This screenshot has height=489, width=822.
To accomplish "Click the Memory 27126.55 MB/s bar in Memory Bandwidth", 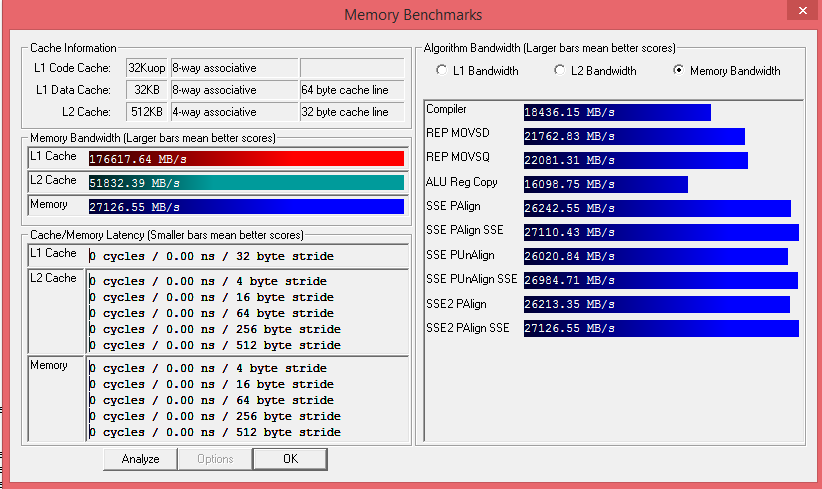I will pyautogui.click(x=246, y=207).
